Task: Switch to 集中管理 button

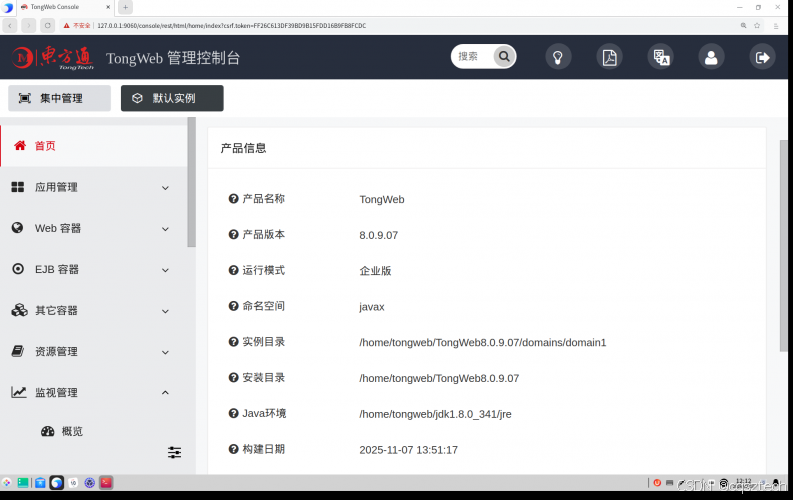Action: pos(60,98)
